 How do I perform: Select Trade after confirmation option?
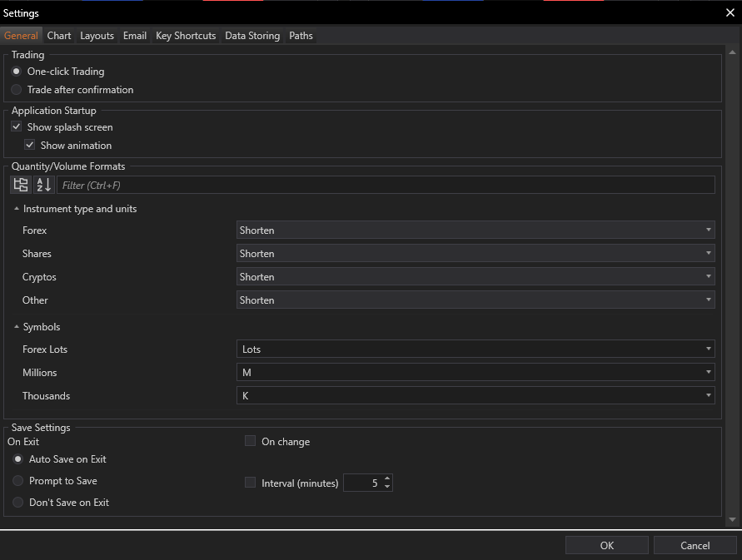(x=17, y=90)
